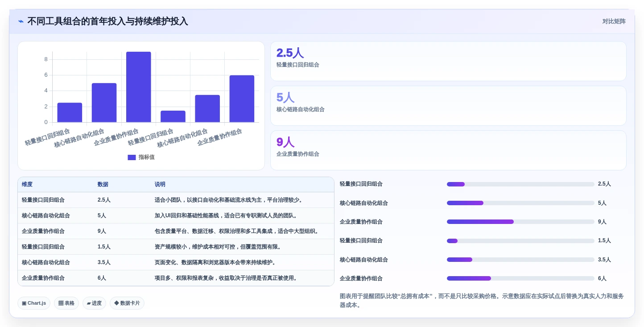The image size is (644, 327).
Task: Select the shortest chart bar with value 1.5
Action: pos(173,116)
